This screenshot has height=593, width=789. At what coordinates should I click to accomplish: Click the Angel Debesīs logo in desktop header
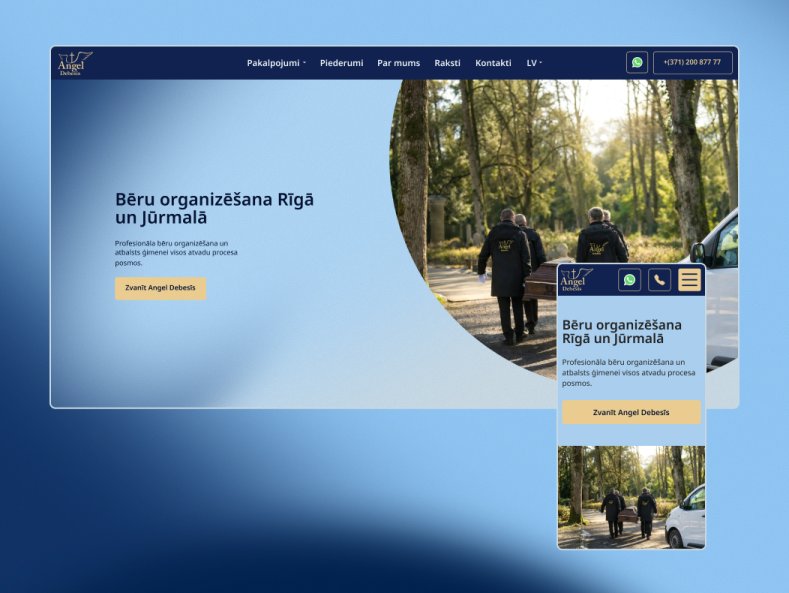[74, 63]
